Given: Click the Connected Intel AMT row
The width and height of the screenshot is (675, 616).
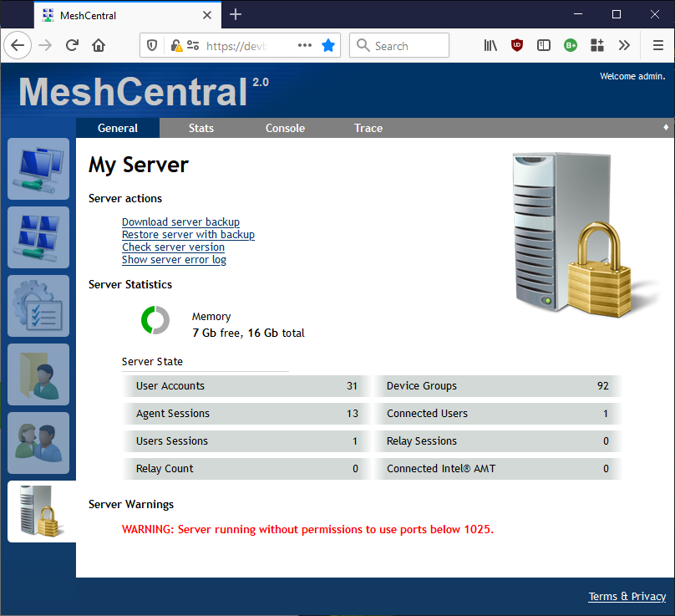Looking at the screenshot, I should click(x=498, y=469).
